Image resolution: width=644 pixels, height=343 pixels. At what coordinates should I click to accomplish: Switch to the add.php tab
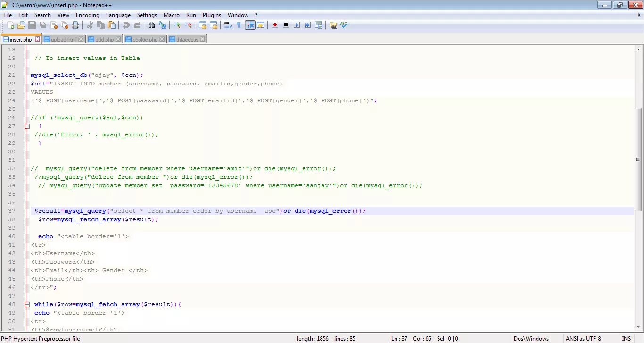(104, 40)
